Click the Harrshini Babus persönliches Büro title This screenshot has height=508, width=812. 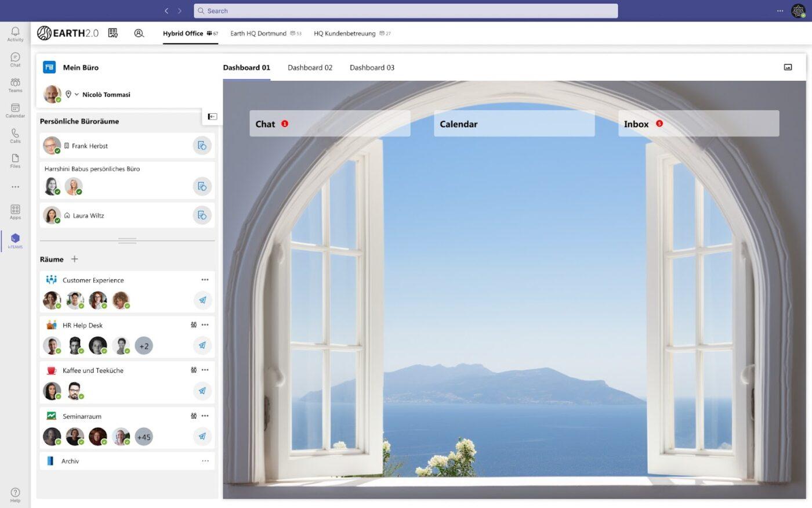(92, 169)
